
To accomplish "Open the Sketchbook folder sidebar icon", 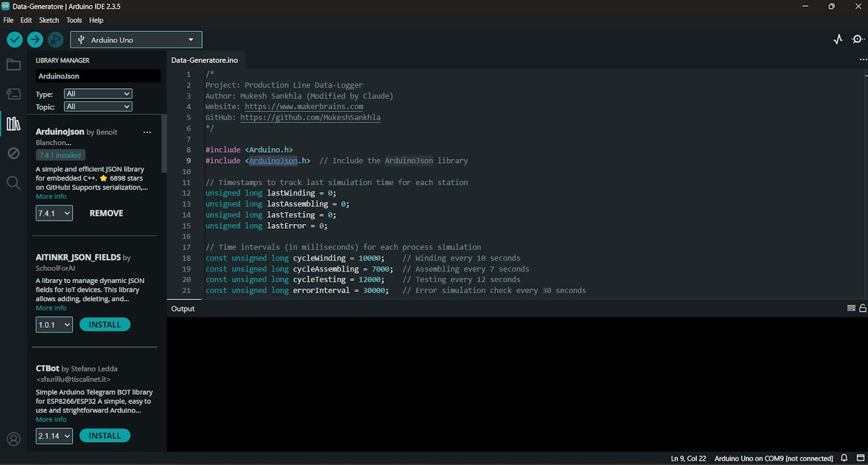I will pos(14,65).
